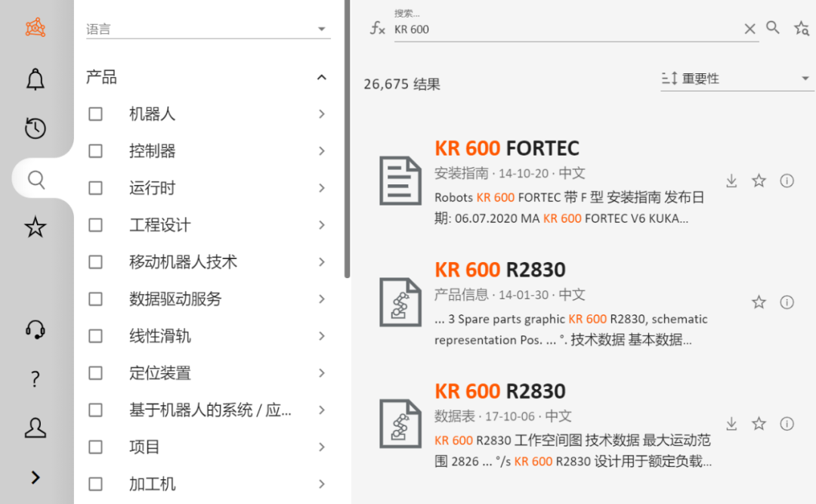Run search with magnifier icon
Viewport: 816px width, 504px height.
coord(773,28)
